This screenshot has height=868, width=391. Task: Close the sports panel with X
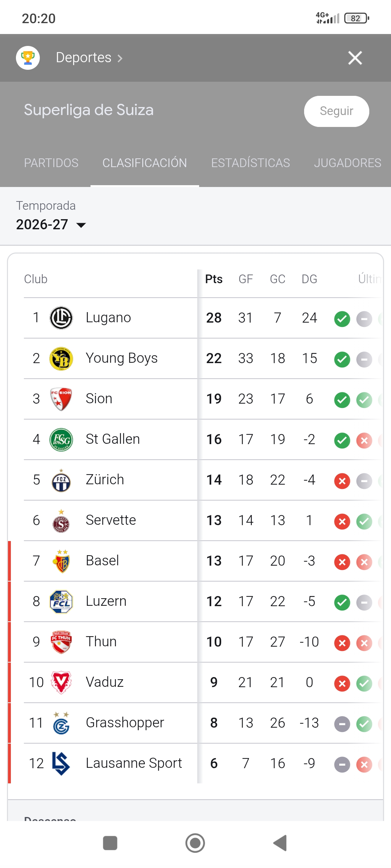(355, 58)
